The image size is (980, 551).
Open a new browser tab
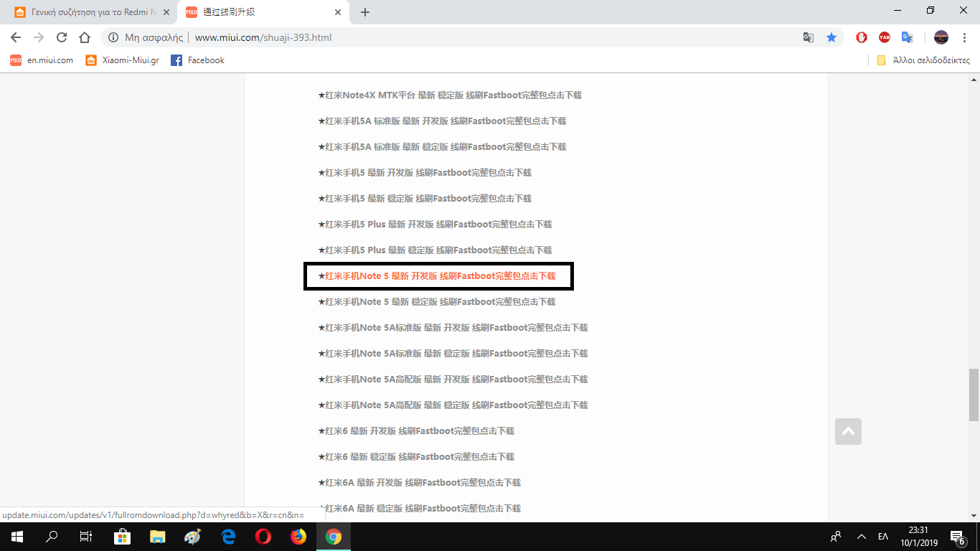365,12
